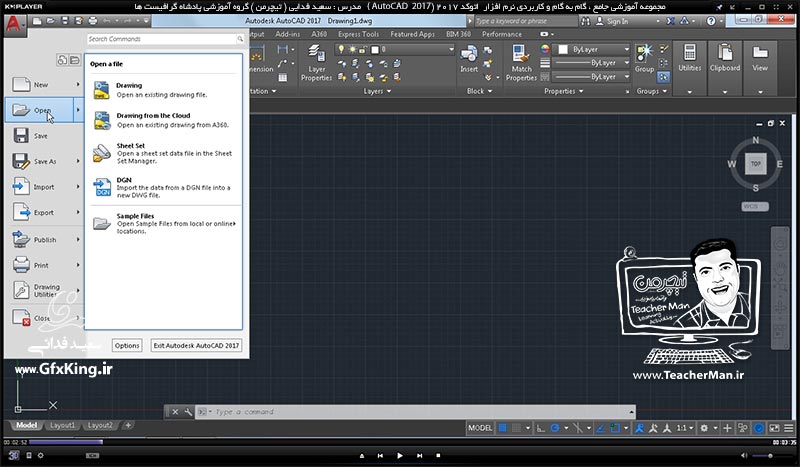800x467 pixels.
Task: Click the New icon in Quick Access toolbar
Action: pos(37,21)
